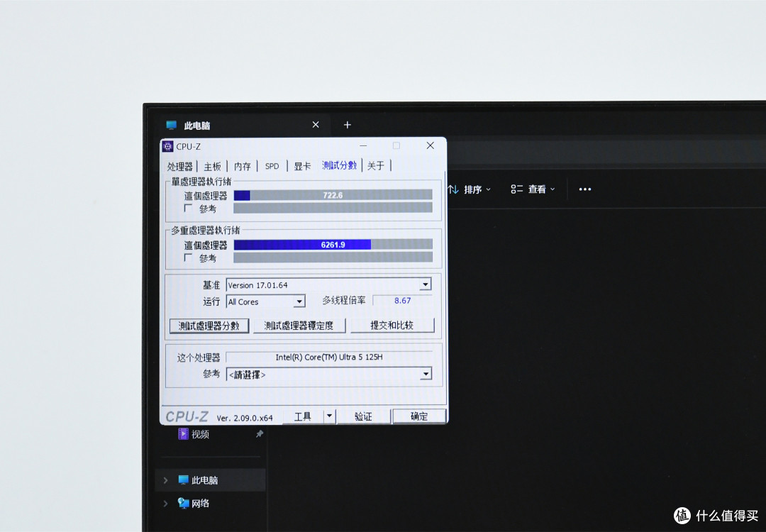The image size is (766, 532).
Task: Open the three-dot more options menu in Explorer
Action: click(x=584, y=189)
